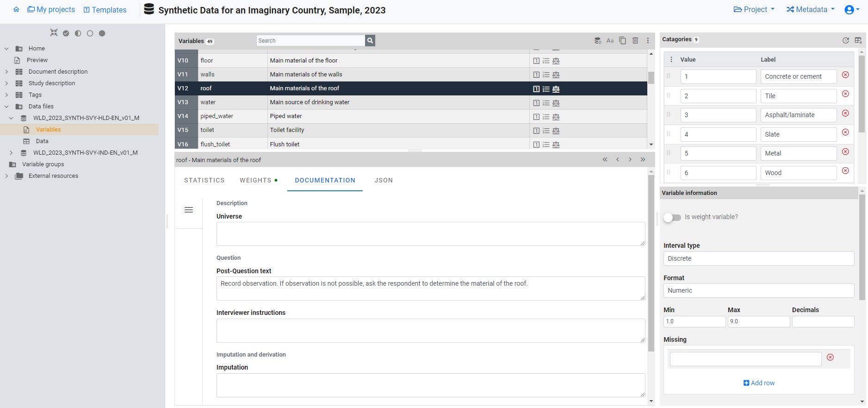The width and height of the screenshot is (868, 408).
Task: Click the half-filled circle filter icon
Action: [x=78, y=33]
